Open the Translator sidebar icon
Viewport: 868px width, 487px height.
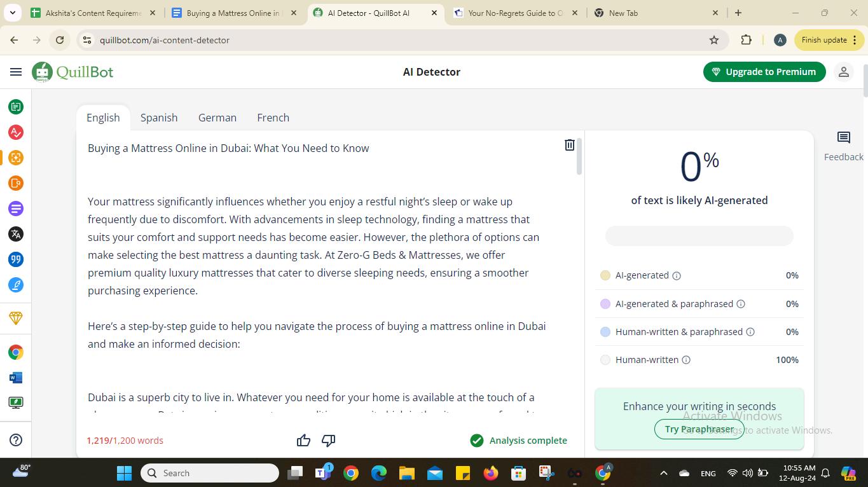(16, 234)
